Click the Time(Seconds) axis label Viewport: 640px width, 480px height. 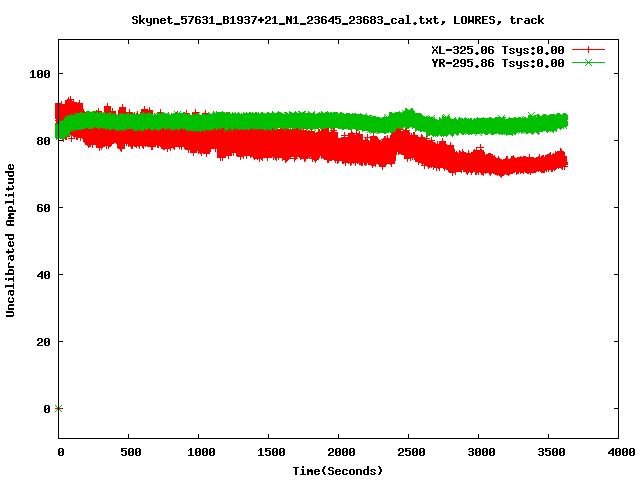pos(338,471)
